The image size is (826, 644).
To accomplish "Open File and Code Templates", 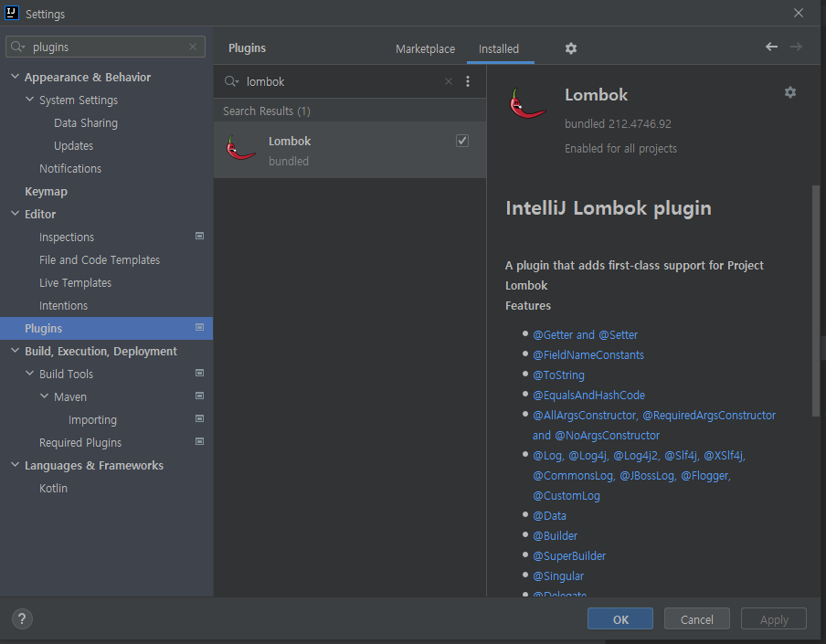I will (x=100, y=260).
